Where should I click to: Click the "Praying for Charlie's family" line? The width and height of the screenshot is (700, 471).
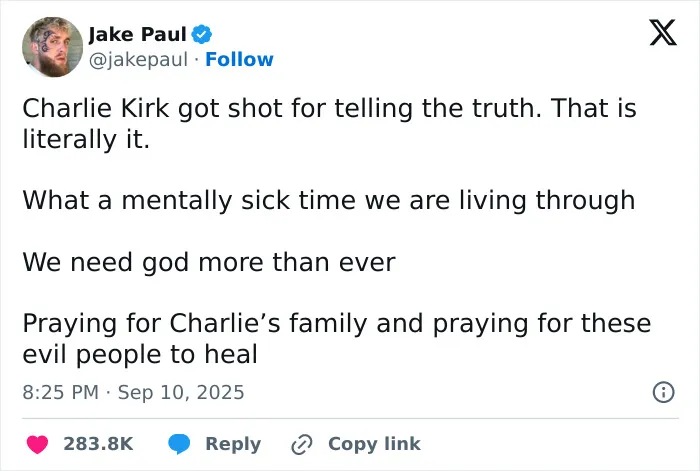pyautogui.click(x=337, y=323)
